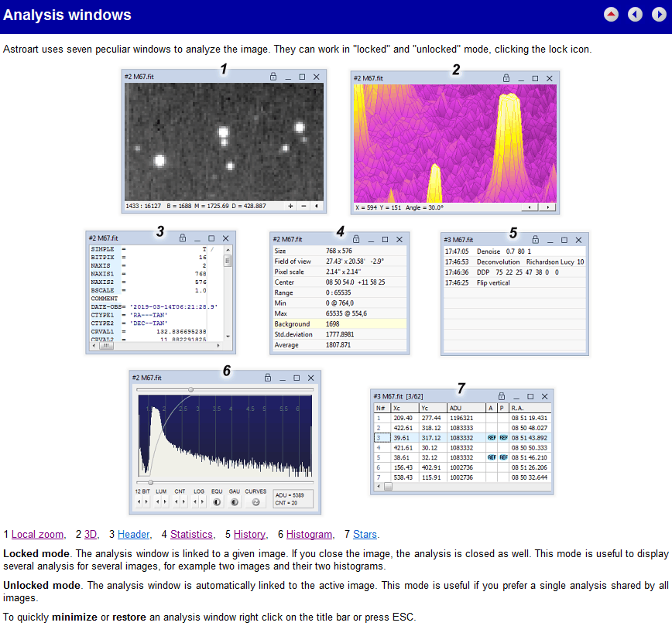The height and width of the screenshot is (626, 672).
Task: Click the R.A. column header in the Stars table
Action: pyautogui.click(x=530, y=408)
